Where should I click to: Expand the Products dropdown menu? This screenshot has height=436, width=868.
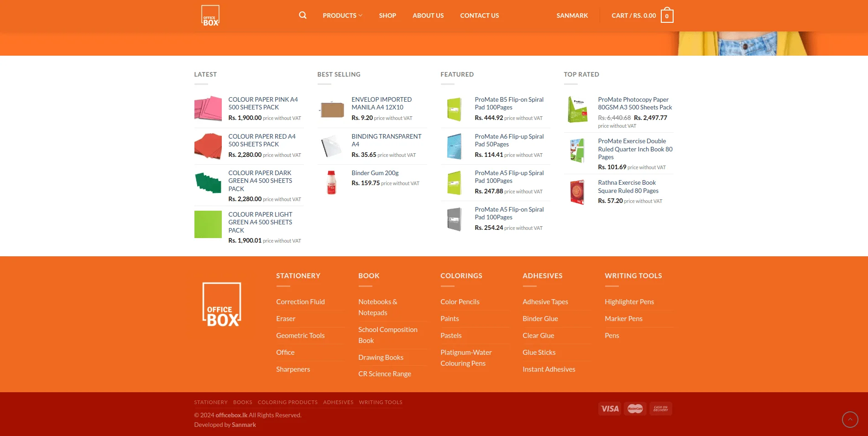tap(342, 16)
